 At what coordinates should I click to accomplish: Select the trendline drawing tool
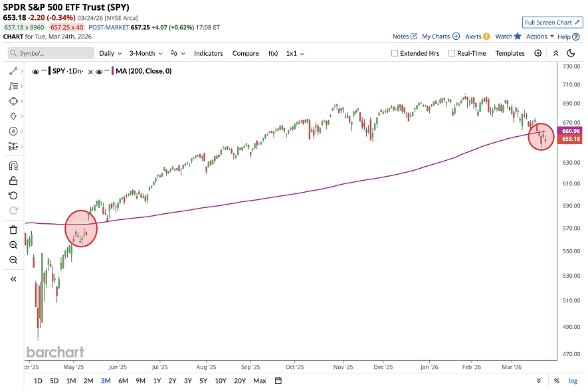click(13, 71)
